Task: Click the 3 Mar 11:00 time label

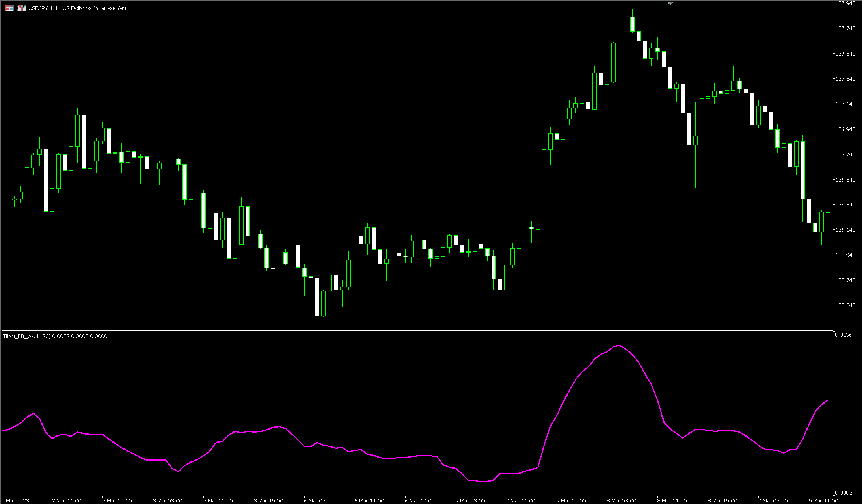Action: click(218, 500)
